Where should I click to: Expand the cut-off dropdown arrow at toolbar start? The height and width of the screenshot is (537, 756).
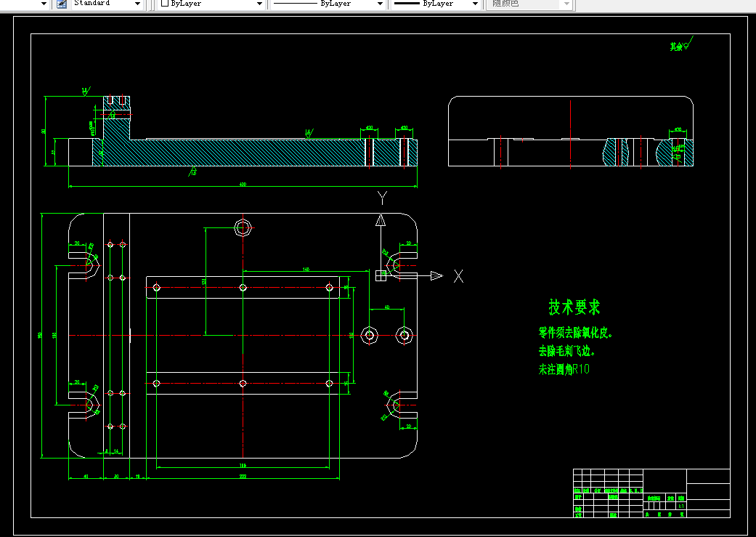click(x=44, y=4)
